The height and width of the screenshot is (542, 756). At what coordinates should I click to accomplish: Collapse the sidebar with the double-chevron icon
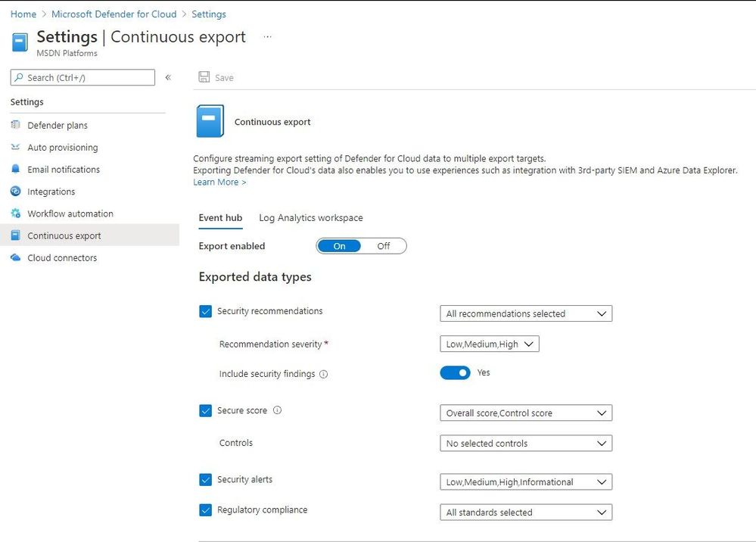[168, 77]
